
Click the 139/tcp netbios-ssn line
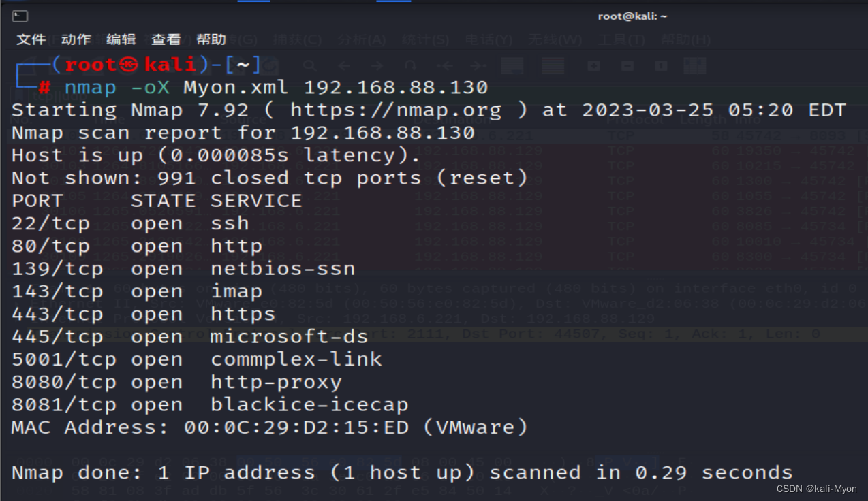point(183,269)
